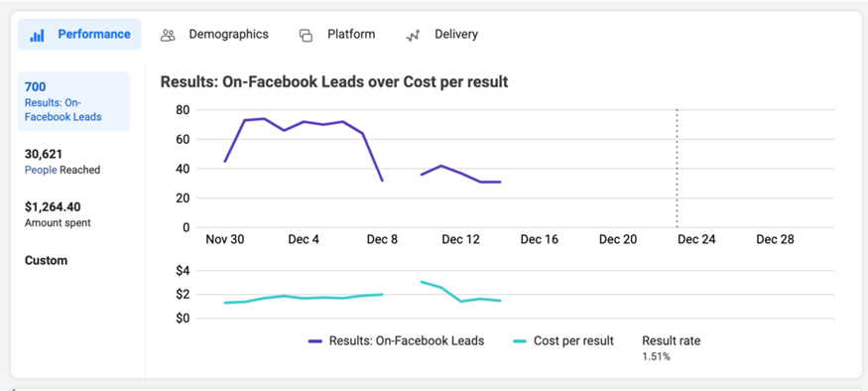
Task: Click the Dec 12 date label on axis
Action: tap(459, 240)
